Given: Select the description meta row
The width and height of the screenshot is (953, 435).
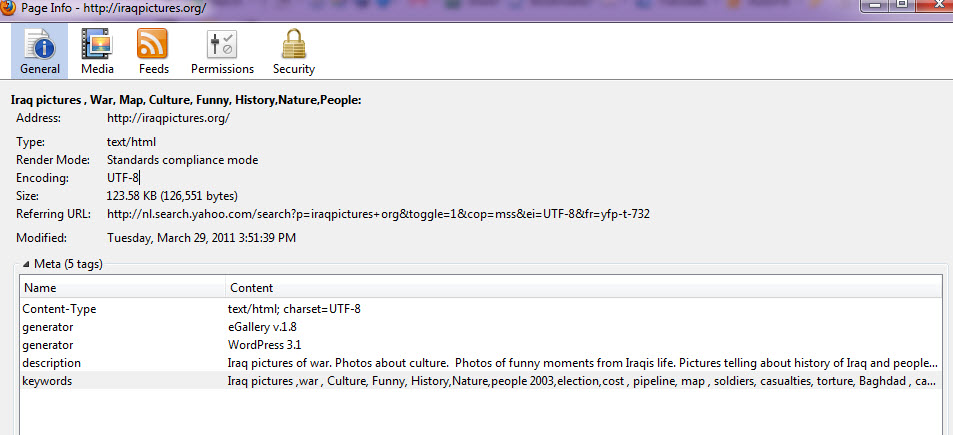Looking at the screenshot, I should pos(481,363).
